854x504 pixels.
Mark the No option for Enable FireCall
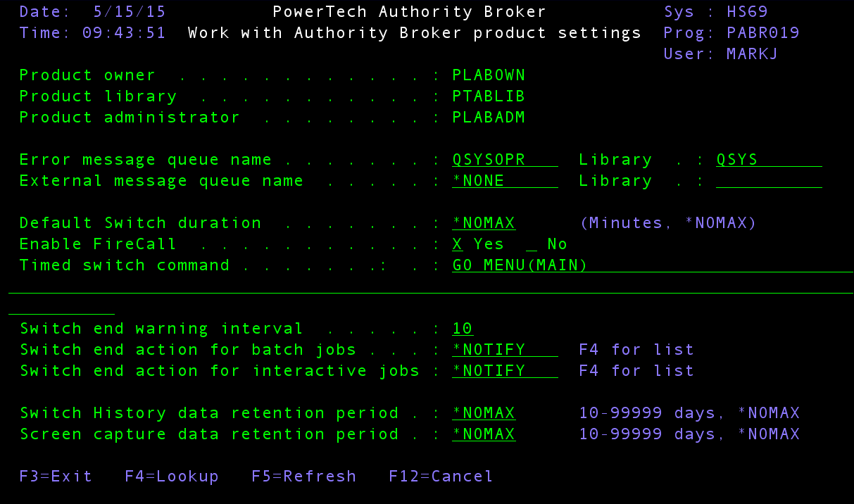click(532, 244)
